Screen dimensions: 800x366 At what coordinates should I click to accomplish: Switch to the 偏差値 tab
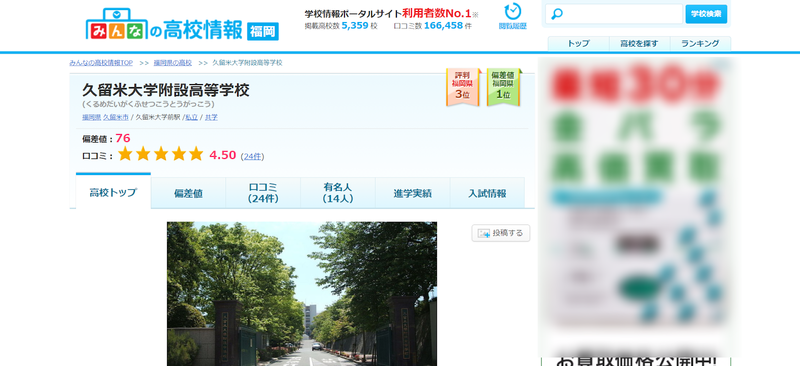pos(188,193)
